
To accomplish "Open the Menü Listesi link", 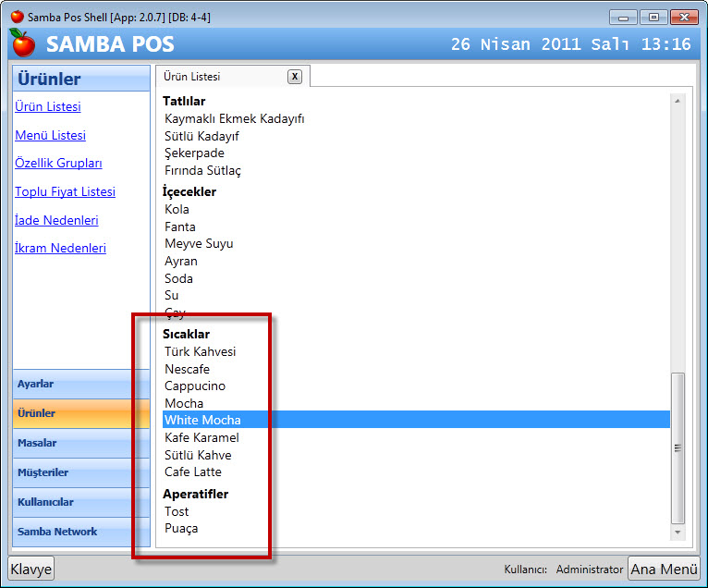I will [x=50, y=136].
